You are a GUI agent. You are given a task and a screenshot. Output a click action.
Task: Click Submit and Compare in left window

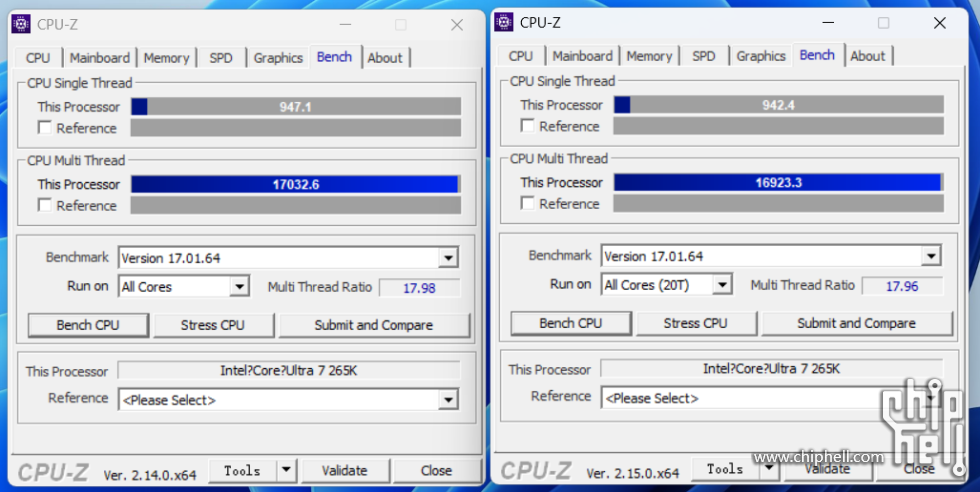click(374, 325)
